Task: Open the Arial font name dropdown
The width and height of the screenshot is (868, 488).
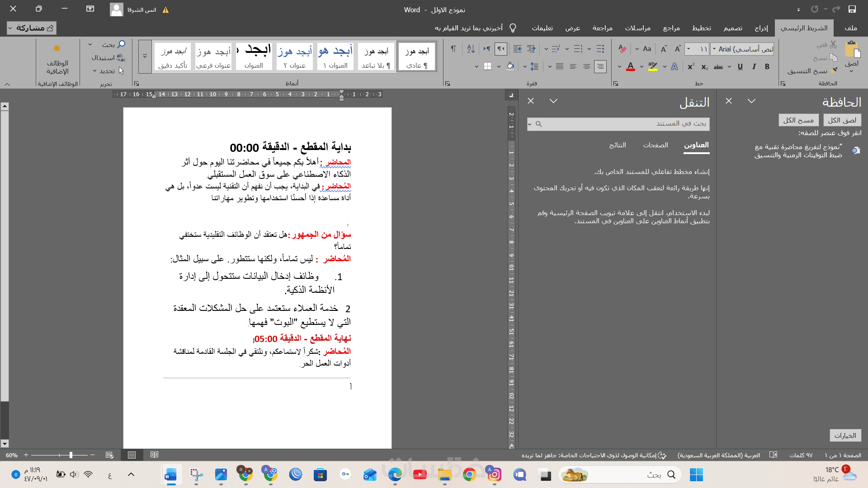Action: [714, 49]
